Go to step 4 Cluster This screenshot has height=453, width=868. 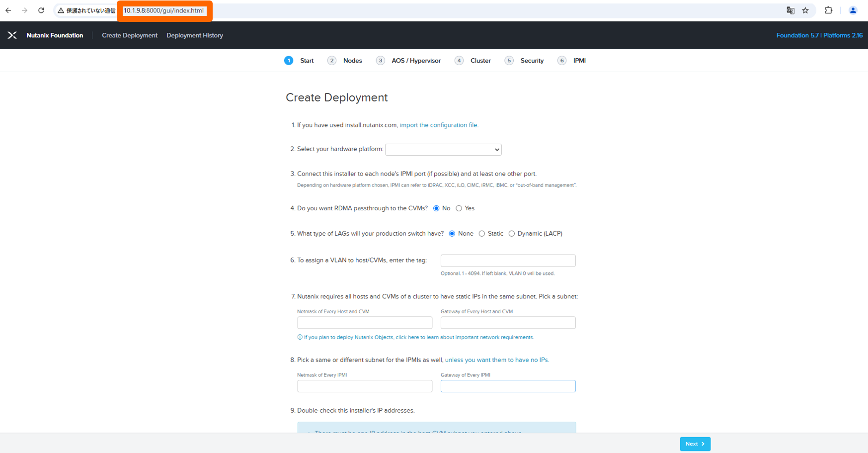[x=473, y=61]
